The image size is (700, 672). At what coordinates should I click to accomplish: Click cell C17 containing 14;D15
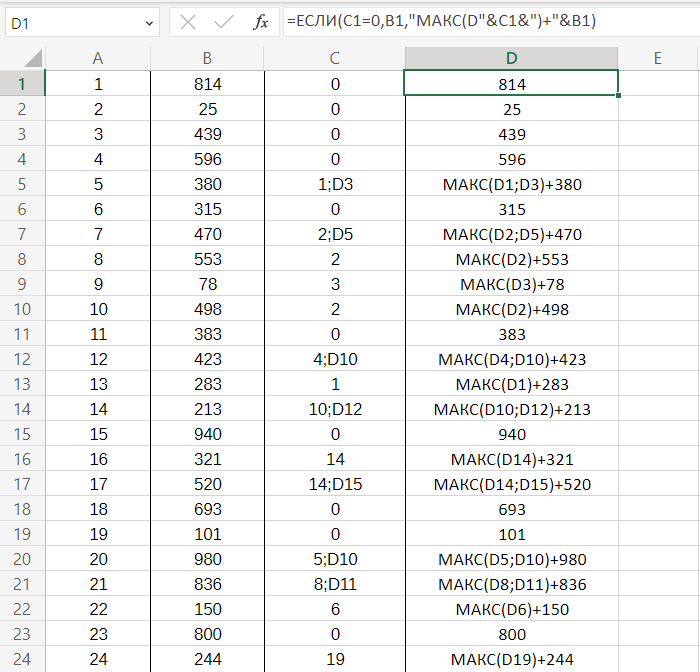(335, 484)
